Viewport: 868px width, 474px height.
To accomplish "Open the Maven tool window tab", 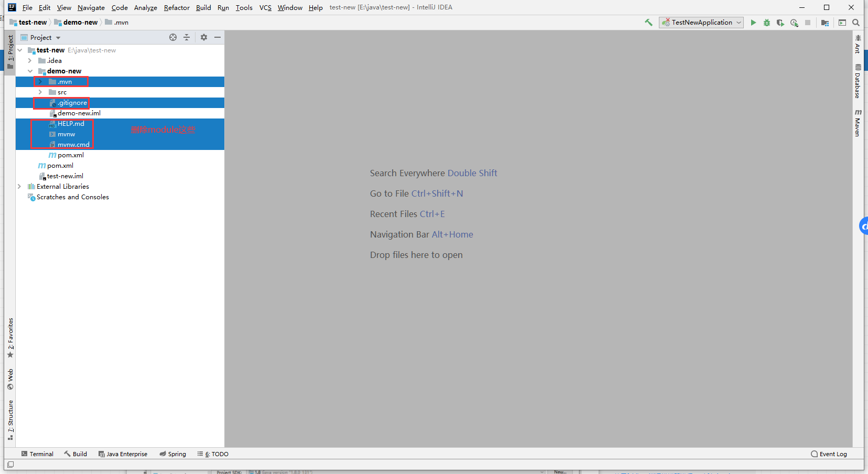I will (858, 123).
